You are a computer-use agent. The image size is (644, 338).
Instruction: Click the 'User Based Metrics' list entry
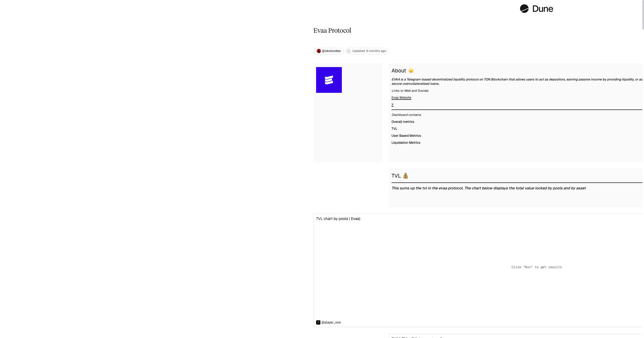[x=406, y=136]
